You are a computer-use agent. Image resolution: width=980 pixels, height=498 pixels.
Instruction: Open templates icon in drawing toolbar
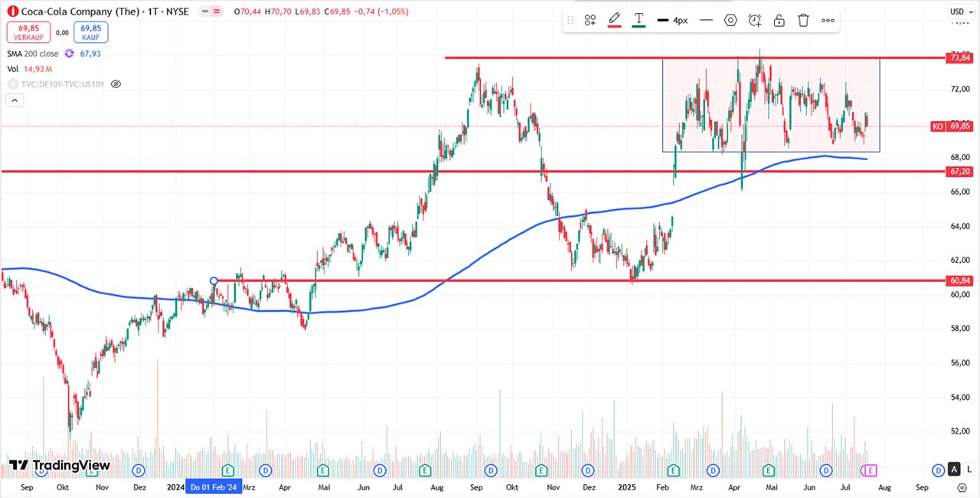coord(590,21)
